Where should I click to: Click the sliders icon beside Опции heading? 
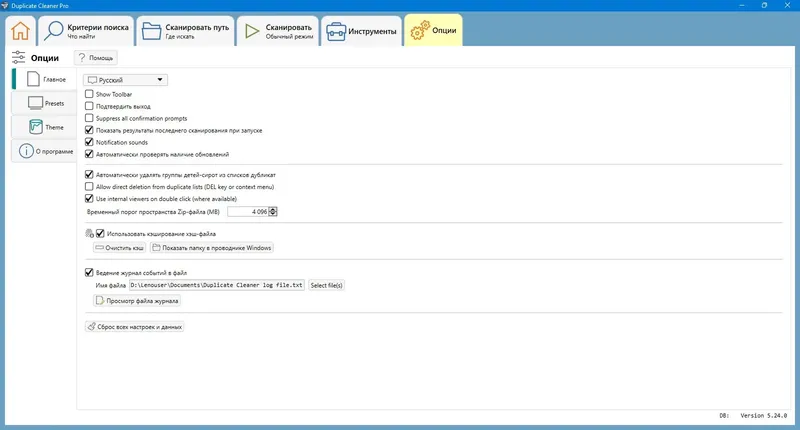point(18,57)
